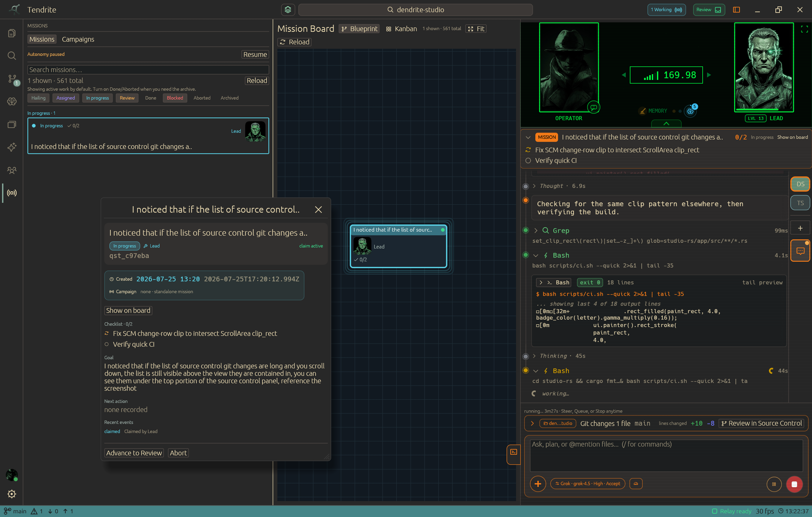Open the Grok grok-4.5 model selector
This screenshot has height=517, width=812.
point(588,483)
